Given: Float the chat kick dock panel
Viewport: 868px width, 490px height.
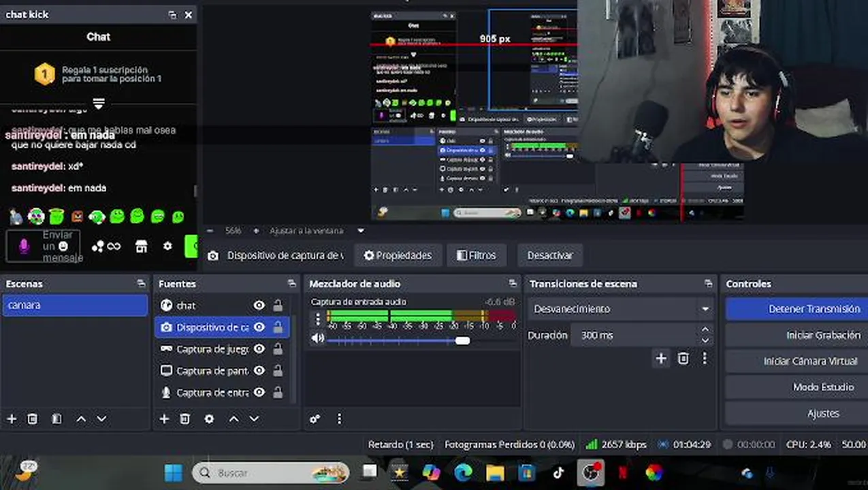Looking at the screenshot, I should click(x=172, y=14).
